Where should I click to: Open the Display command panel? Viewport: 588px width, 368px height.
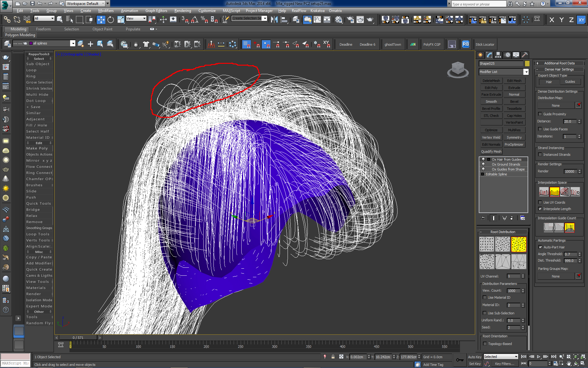[x=516, y=55]
